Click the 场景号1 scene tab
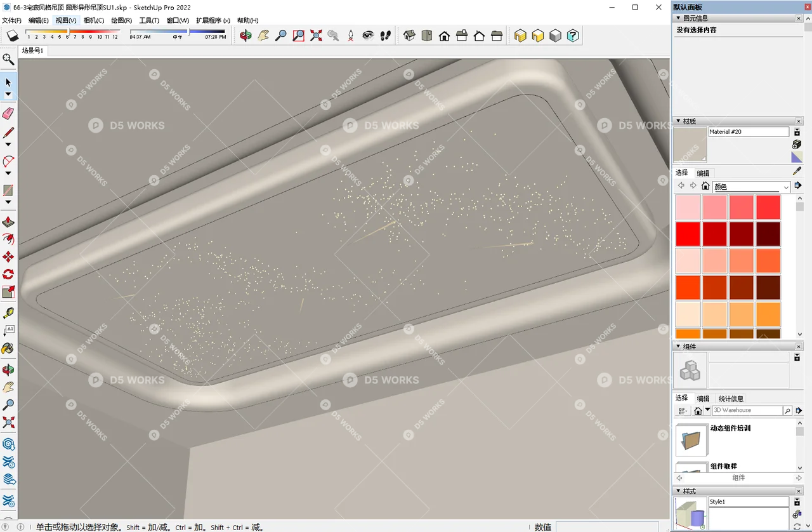Screen dimensions: 812x532 point(33,50)
